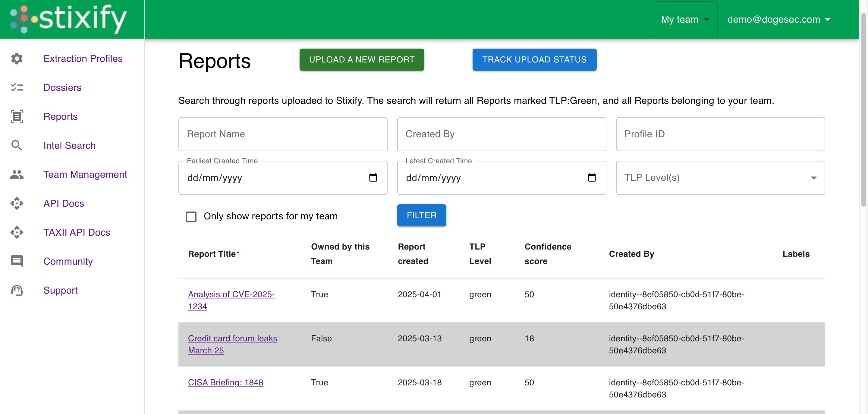Click the Support headset icon
Screen dimensions: 868x414
coord(17,290)
